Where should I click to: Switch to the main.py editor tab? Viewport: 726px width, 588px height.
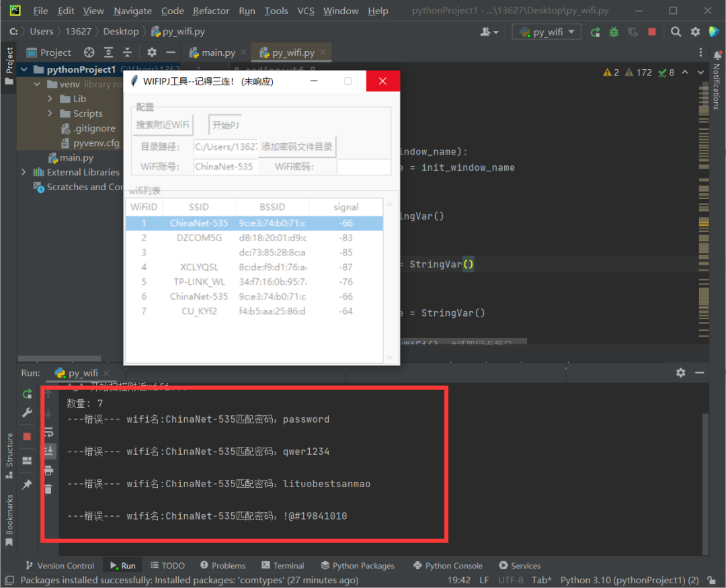(216, 52)
